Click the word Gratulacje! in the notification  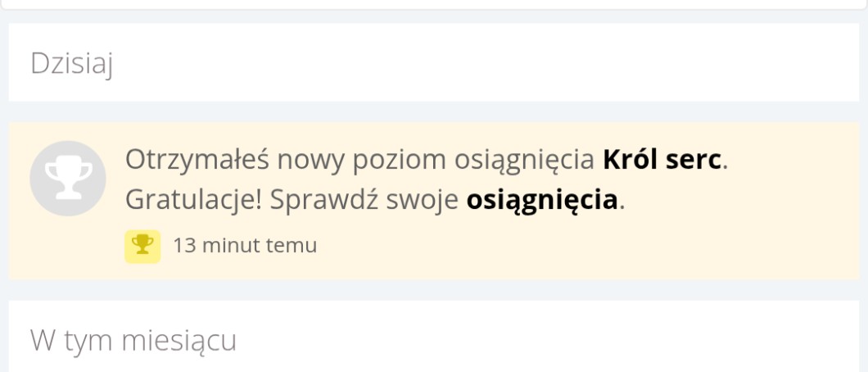click(194, 200)
